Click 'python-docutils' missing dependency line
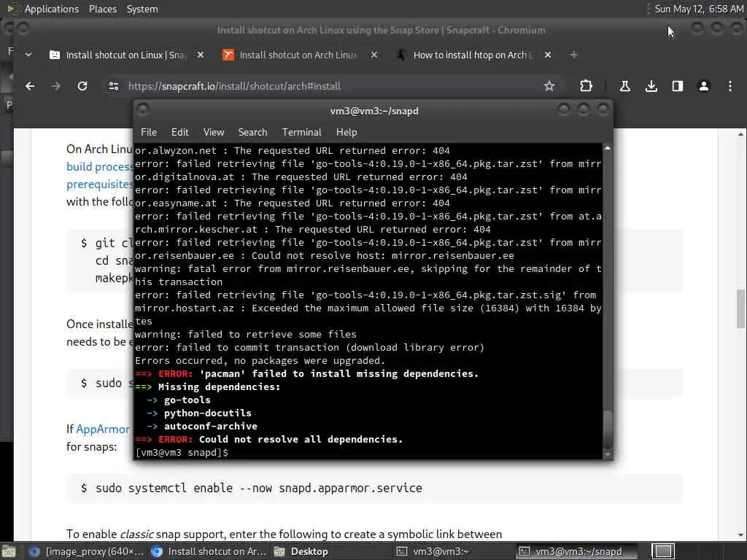The height and width of the screenshot is (560, 747). pos(208,413)
